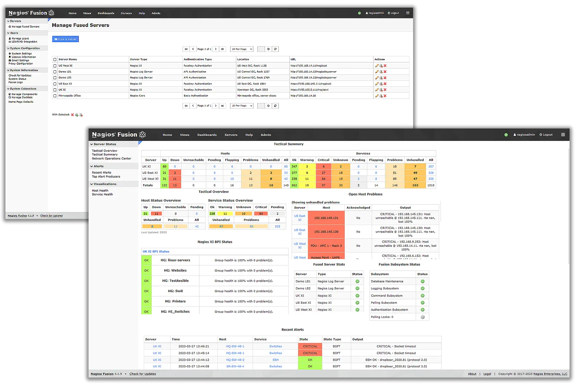Delete Demo LS2 server with red X
The image size is (575, 392).
(385, 78)
